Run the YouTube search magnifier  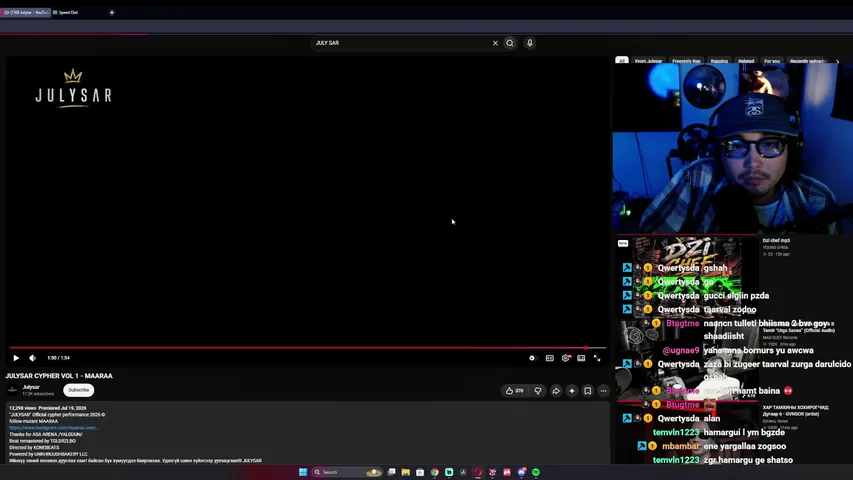click(x=510, y=43)
